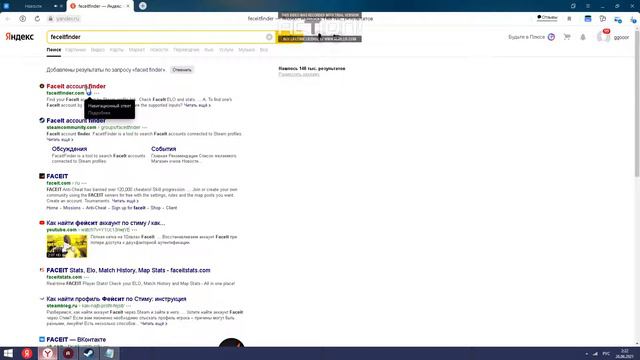The width and height of the screenshot is (640, 360).
Task: Open the red Yandex taskbar icon
Action: point(27,353)
